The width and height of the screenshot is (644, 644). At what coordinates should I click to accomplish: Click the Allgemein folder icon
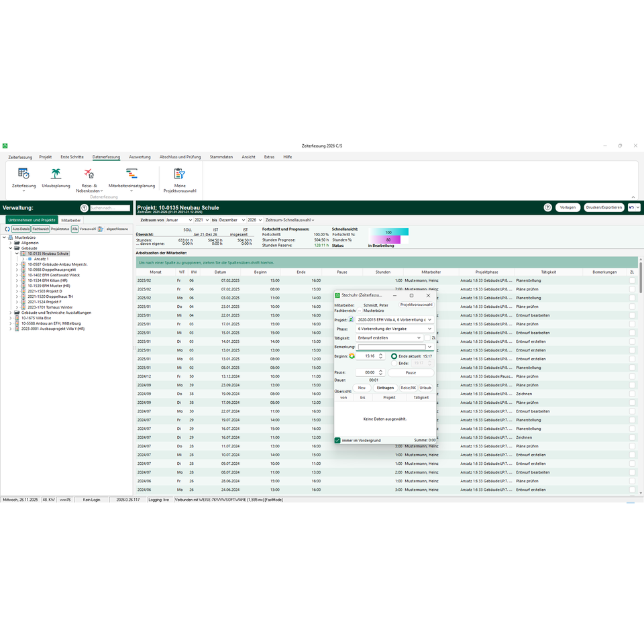coord(17,243)
